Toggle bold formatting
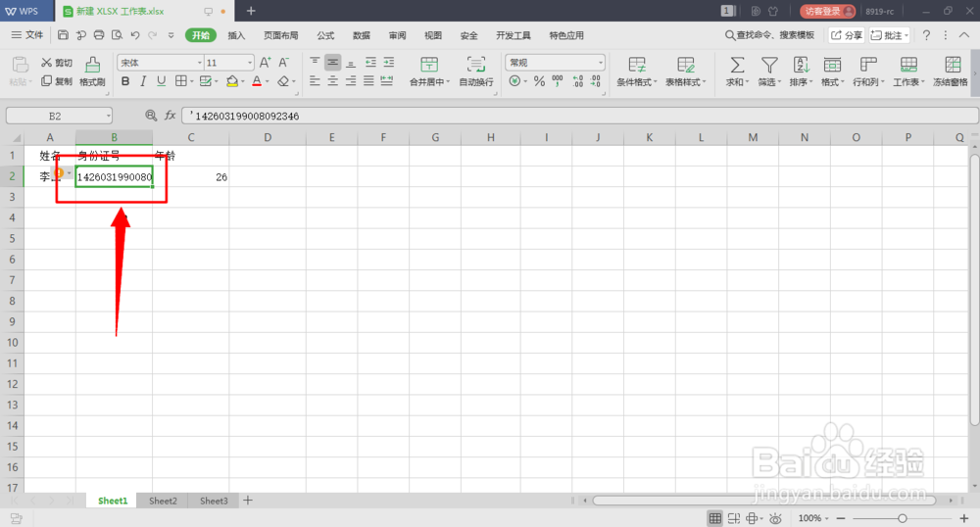The image size is (980, 527). click(x=125, y=81)
